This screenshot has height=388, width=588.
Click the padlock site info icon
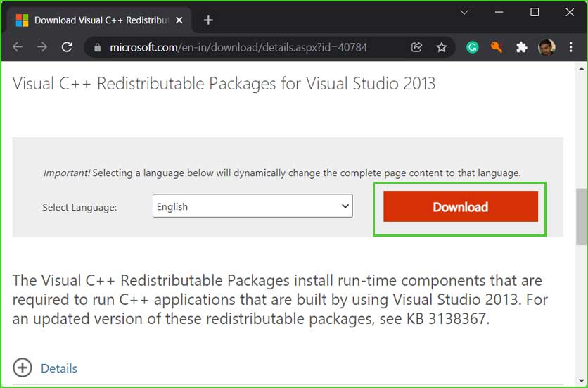pos(98,47)
